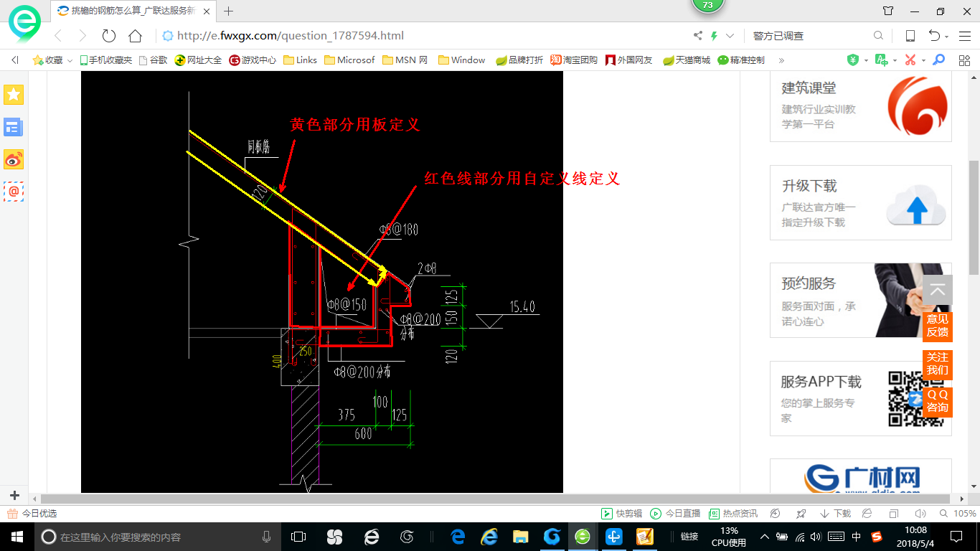This screenshot has height=551, width=980.
Task: Click the green shield wallet extension
Action: click(x=853, y=60)
